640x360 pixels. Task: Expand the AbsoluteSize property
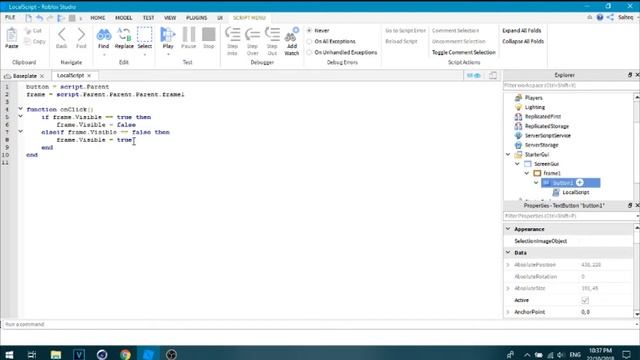click(508, 289)
